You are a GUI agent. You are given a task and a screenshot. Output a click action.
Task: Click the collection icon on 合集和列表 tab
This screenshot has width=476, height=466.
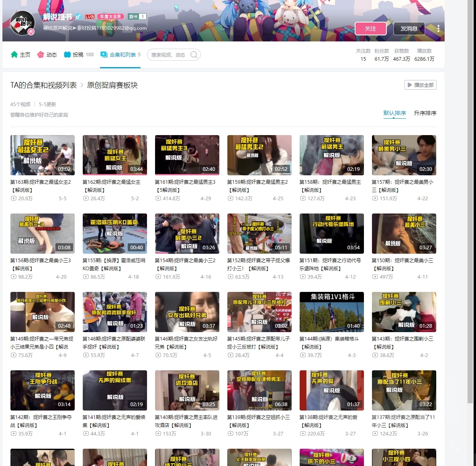pos(104,54)
